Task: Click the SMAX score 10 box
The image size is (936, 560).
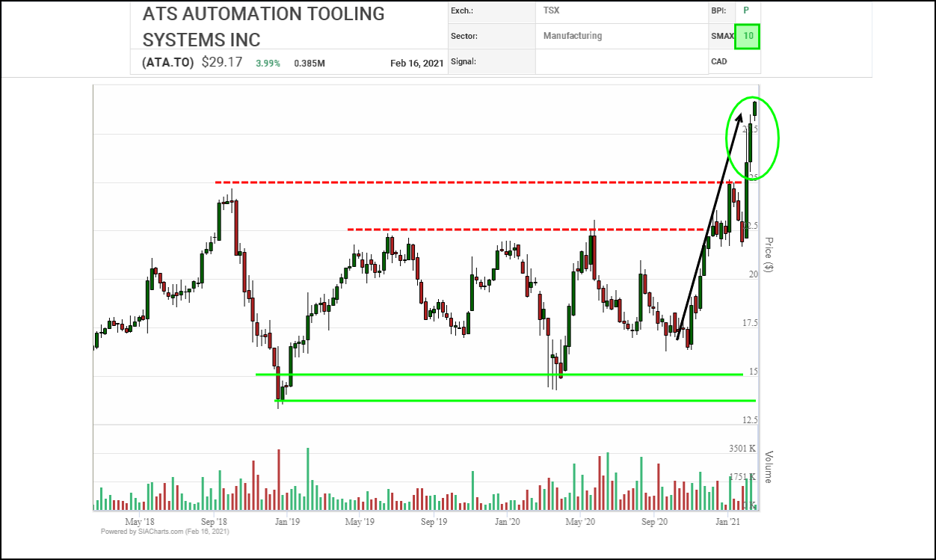Action: click(747, 36)
